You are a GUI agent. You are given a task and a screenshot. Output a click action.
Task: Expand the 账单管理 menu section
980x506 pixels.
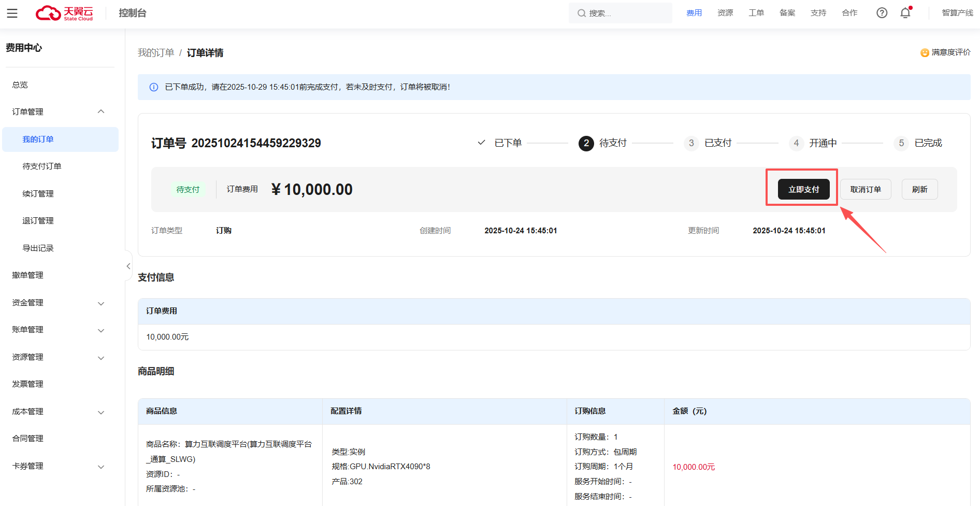point(101,330)
